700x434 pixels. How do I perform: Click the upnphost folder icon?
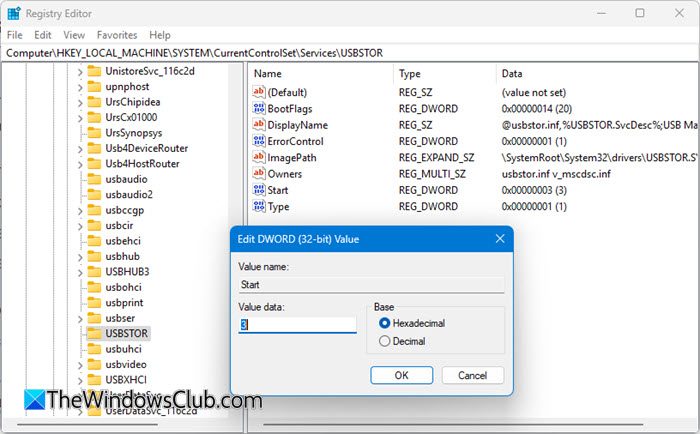[94, 87]
